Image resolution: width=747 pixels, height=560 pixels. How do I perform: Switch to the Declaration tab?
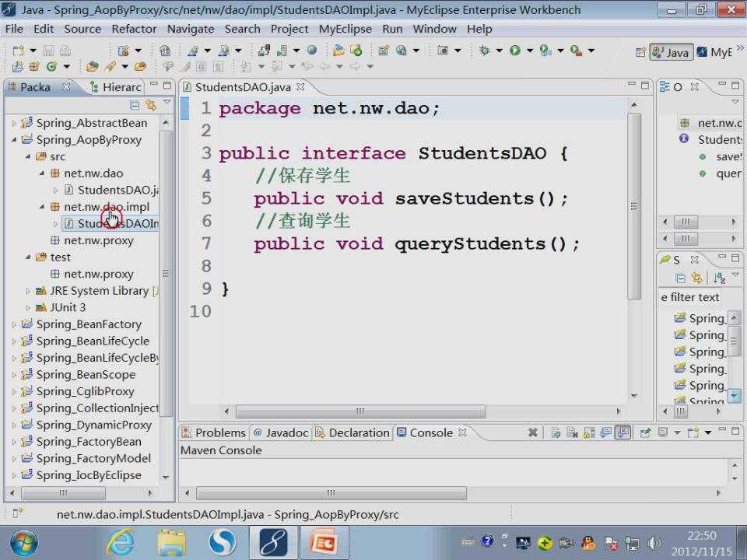[352, 433]
